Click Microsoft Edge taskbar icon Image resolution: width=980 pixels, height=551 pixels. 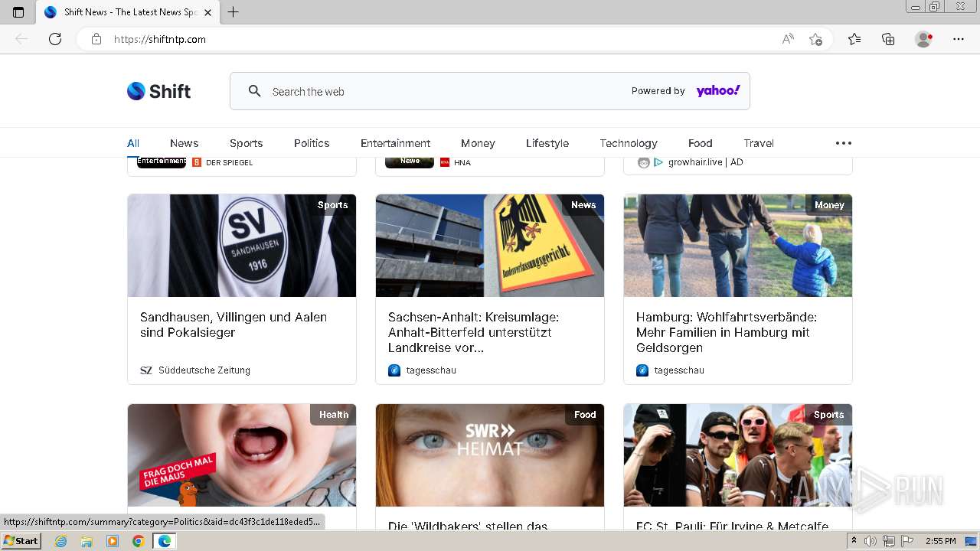[x=164, y=541]
